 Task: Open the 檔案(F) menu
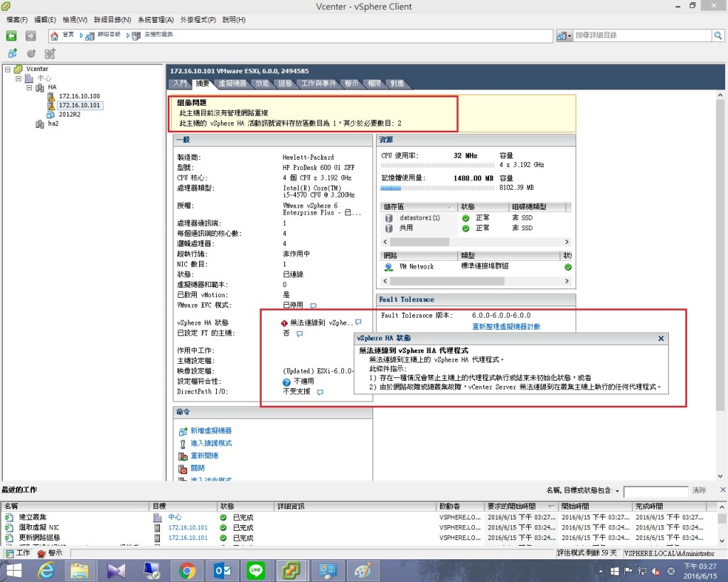17,19
